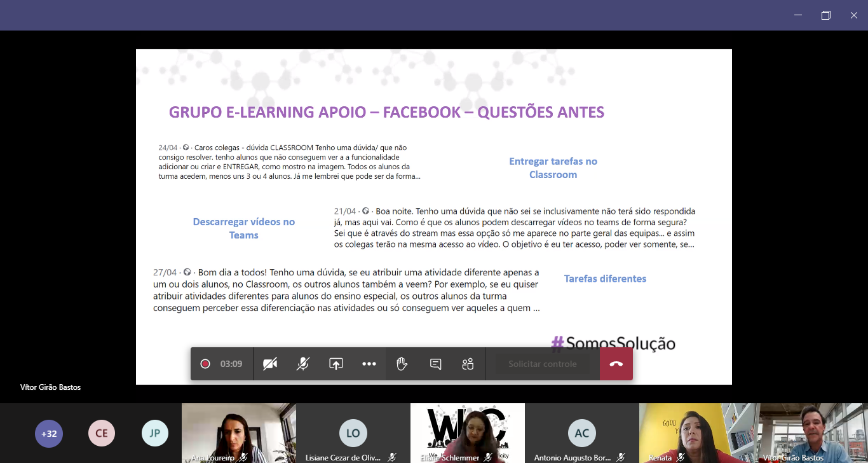Click the Tarefas diferentes label

pyautogui.click(x=605, y=279)
